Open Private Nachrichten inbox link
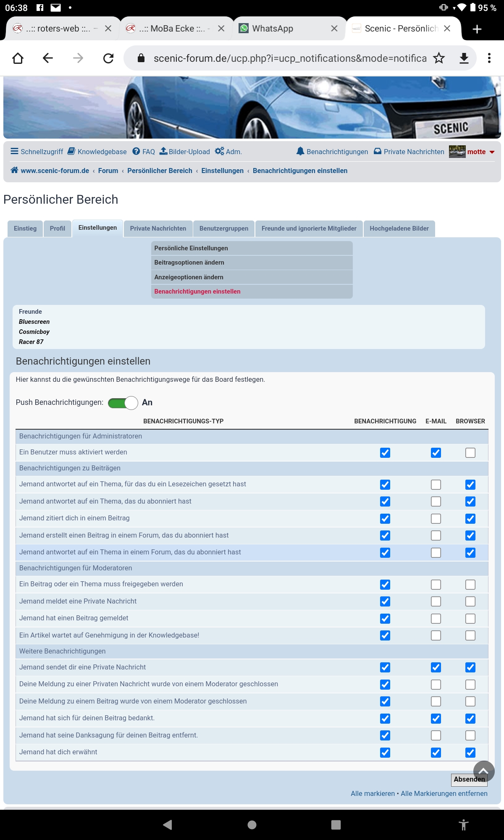504x840 pixels. (x=409, y=152)
